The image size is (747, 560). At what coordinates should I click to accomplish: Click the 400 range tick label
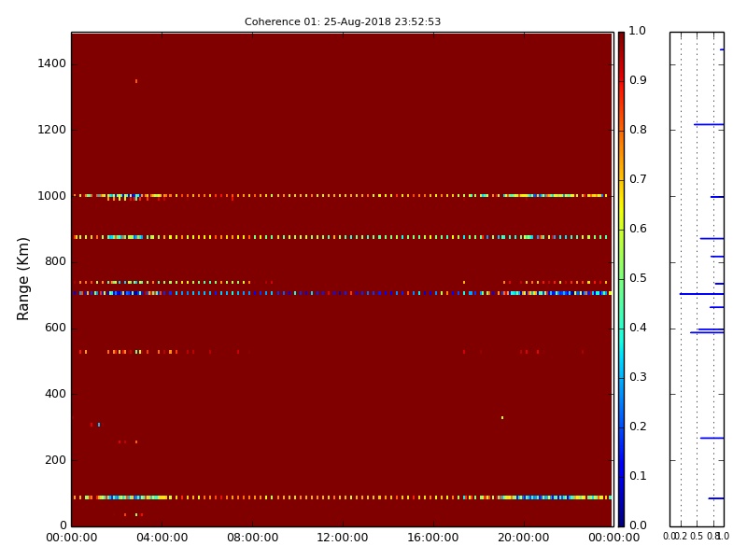tap(55, 394)
